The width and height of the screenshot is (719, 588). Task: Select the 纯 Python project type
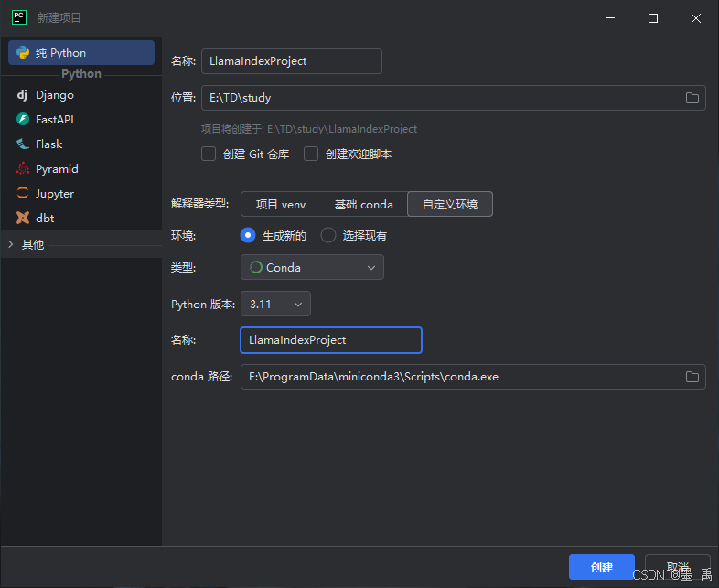[x=81, y=53]
